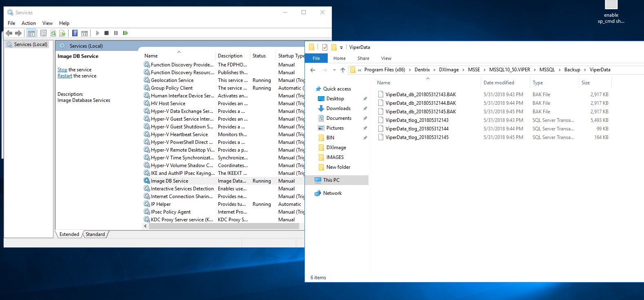Click Dentrix in the address breadcrumb
Screen dimensions: 644x300
click(422, 70)
